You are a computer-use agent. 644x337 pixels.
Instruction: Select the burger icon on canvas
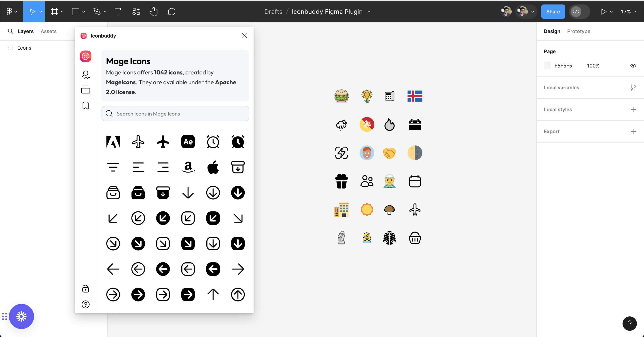click(x=341, y=96)
